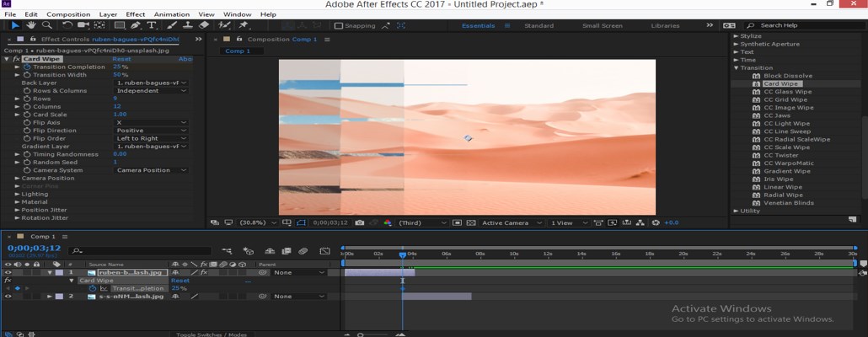
Task: Reset Card Wipe in Effect Controls
Action: (122, 59)
